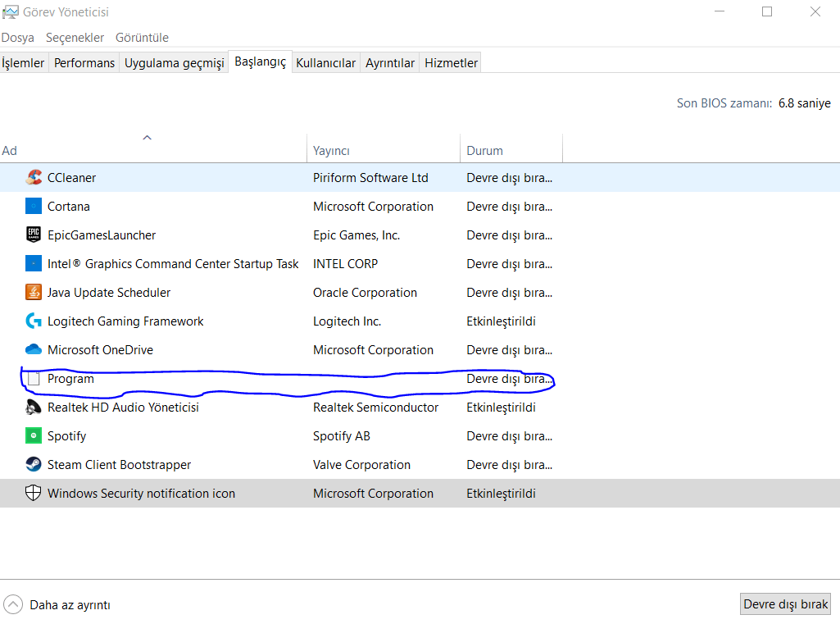This screenshot has height=624, width=840.
Task: Click the status cell in Spotify row
Action: (509, 436)
